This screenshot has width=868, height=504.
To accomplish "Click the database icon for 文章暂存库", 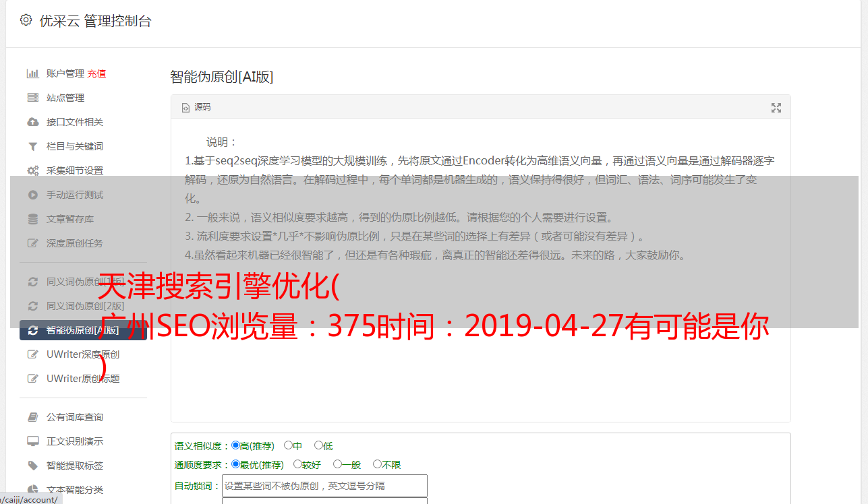I will click(32, 219).
